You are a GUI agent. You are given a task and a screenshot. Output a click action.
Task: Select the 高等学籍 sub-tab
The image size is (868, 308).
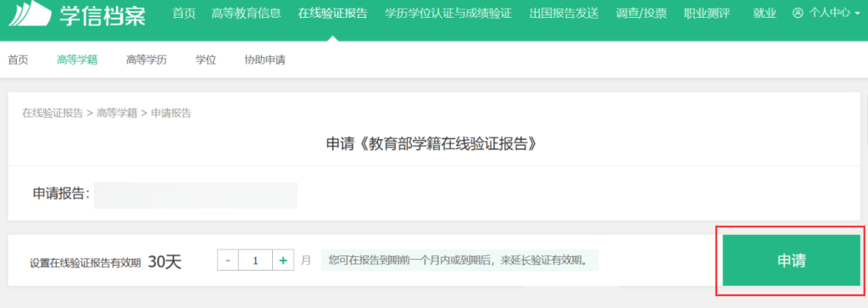point(77,60)
